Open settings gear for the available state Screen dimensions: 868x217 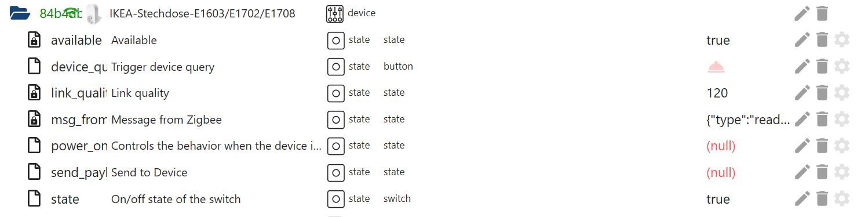point(842,40)
